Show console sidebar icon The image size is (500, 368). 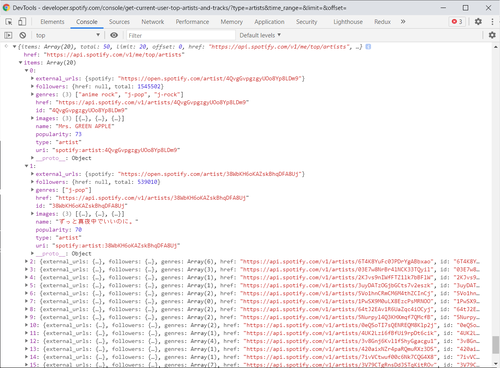[8, 35]
